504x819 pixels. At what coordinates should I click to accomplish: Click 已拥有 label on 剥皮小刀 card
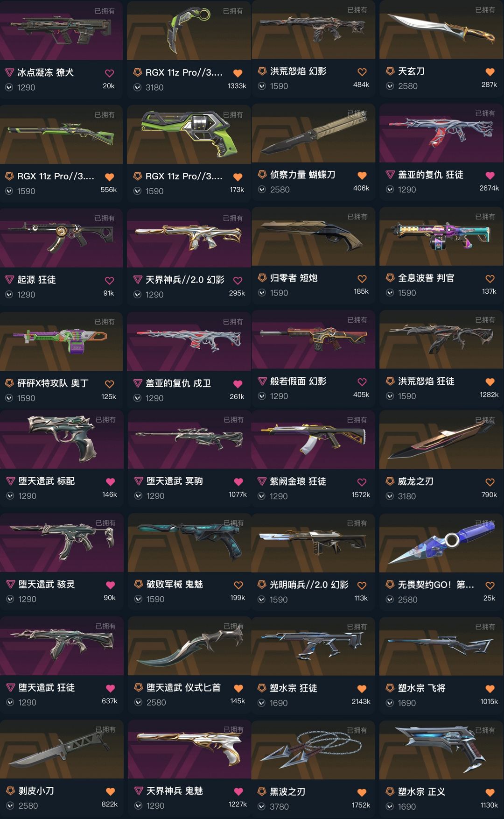[x=105, y=729]
